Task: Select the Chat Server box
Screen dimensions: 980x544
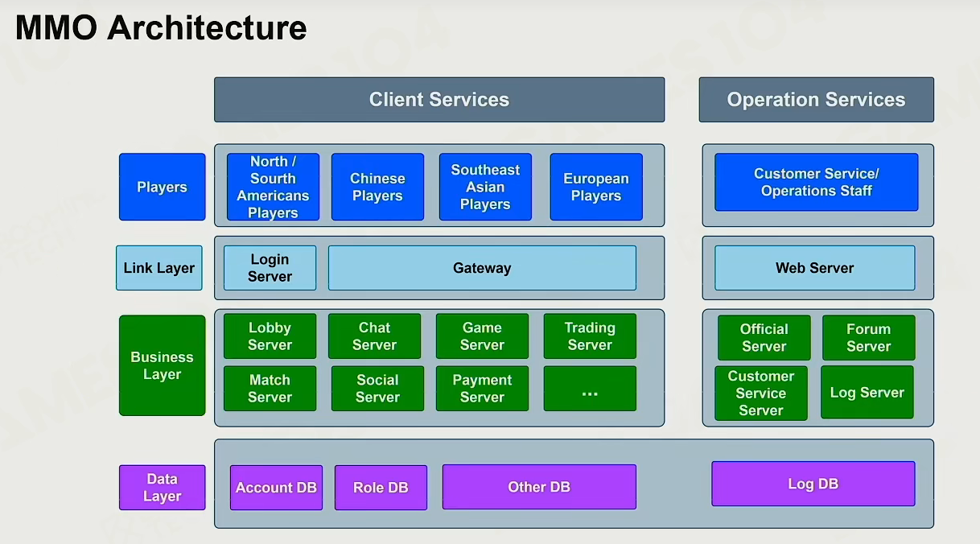Action: coord(374,336)
